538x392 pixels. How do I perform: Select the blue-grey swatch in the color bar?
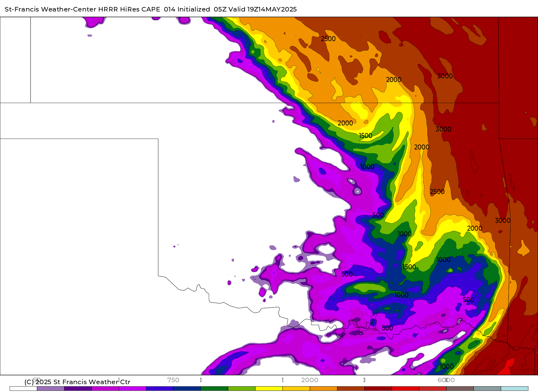pyautogui.click(x=487, y=388)
